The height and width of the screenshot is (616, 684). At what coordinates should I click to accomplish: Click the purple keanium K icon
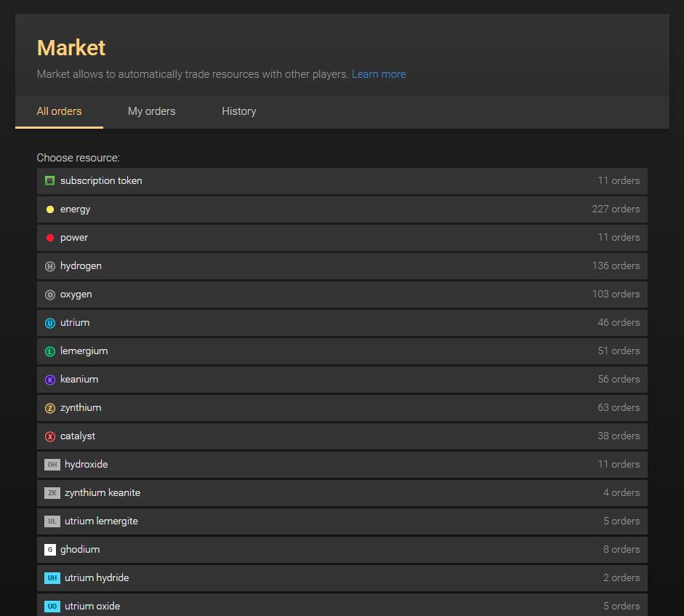(x=50, y=380)
